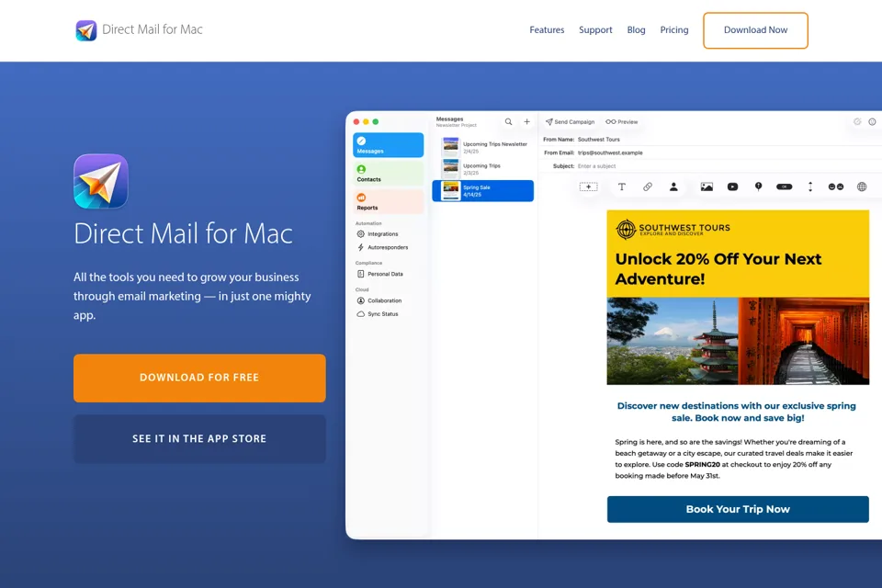Screen dimensions: 882x588
Task: Click the Spring Sale message thumbnail
Action: tap(450, 191)
